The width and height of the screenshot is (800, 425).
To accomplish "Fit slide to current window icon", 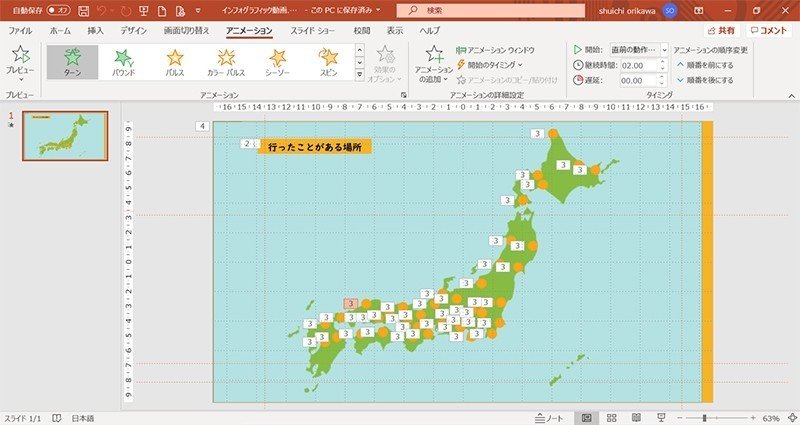I will click(x=792, y=418).
